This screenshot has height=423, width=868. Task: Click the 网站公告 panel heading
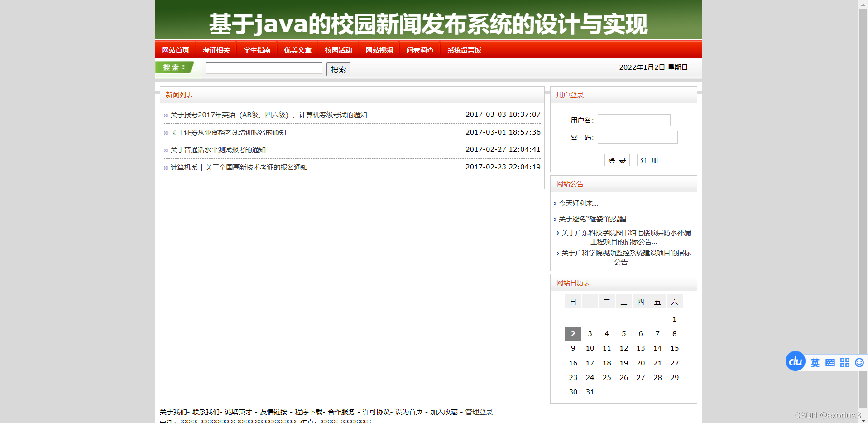click(x=570, y=184)
